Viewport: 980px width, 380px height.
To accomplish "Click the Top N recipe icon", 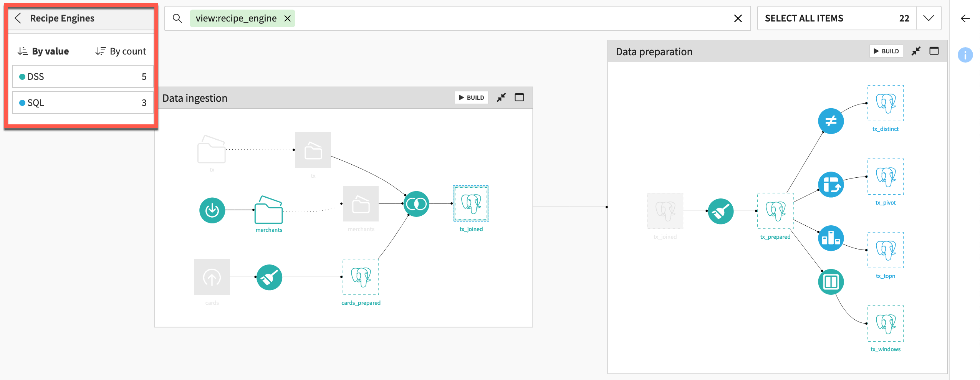I will (831, 238).
